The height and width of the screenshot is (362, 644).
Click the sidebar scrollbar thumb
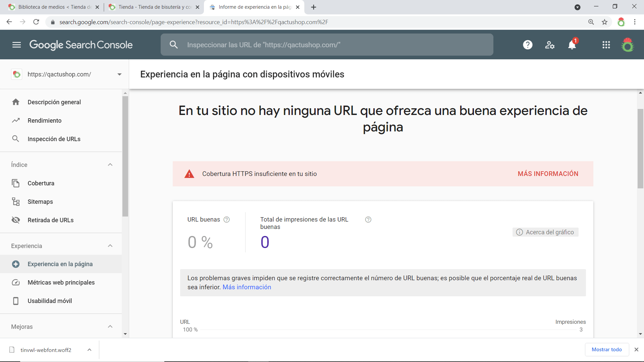coord(125,156)
